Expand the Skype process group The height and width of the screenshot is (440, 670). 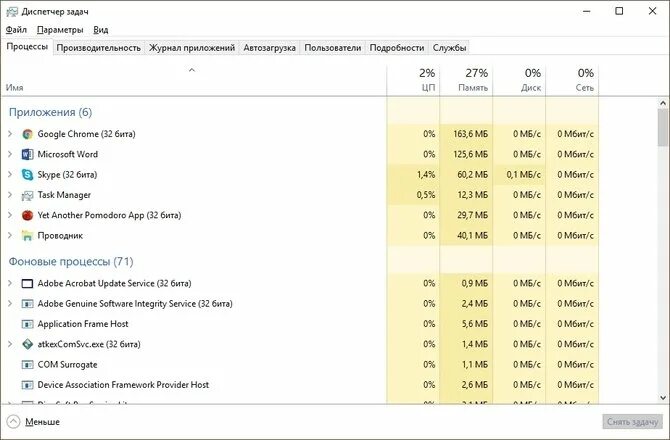tap(10, 174)
